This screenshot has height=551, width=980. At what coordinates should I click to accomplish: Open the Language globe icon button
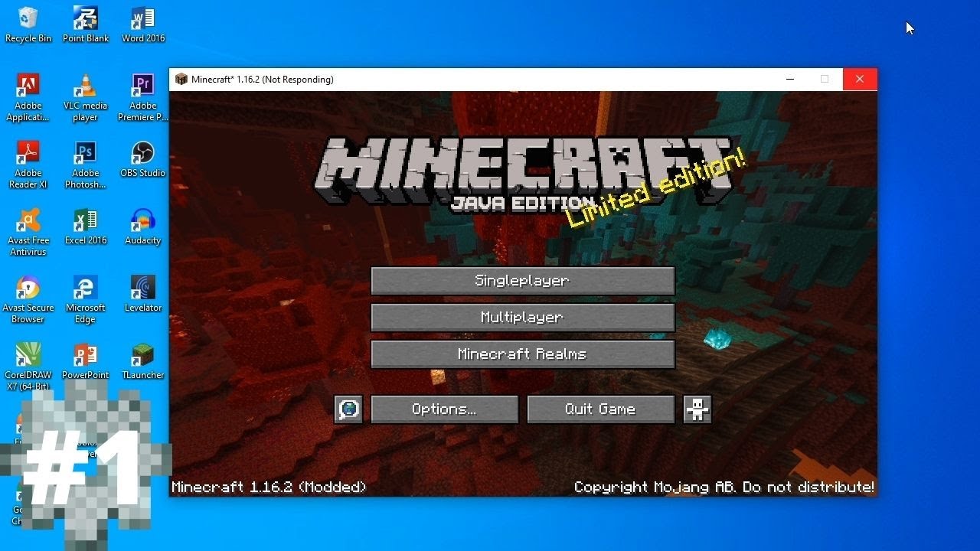coord(348,409)
